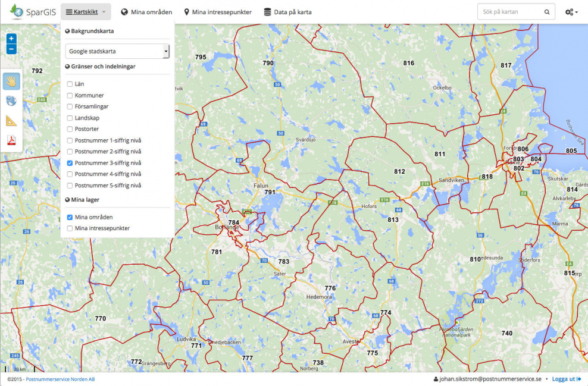Screen dimensions: 588x386
Task: Open Postnummerservice Norden AB footer link
Action: [60, 379]
